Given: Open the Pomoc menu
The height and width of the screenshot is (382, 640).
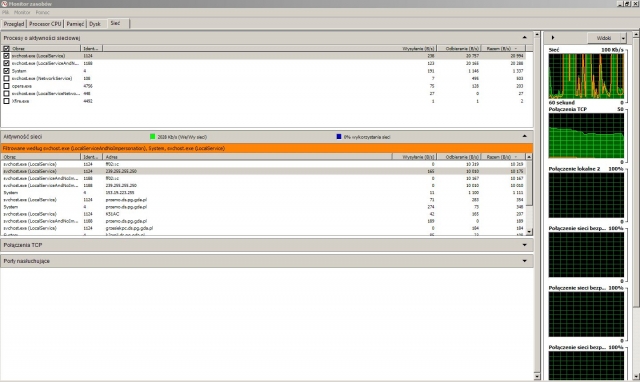Looking at the screenshot, I should pos(42,13).
